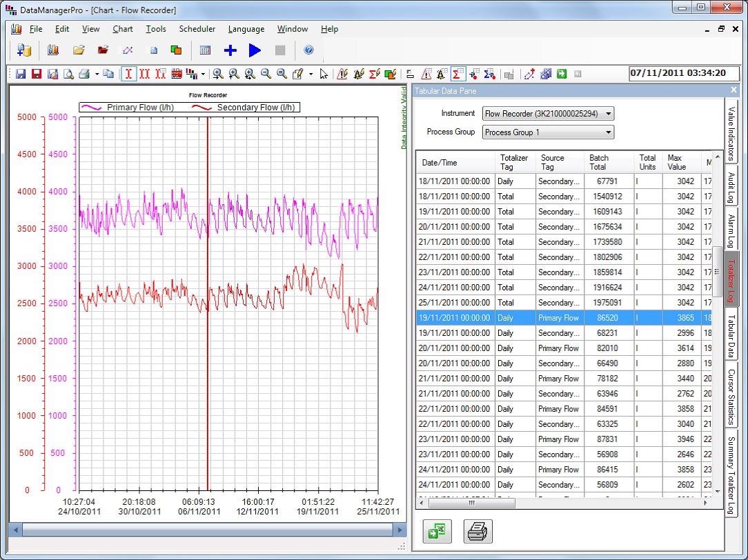This screenshot has height=560, width=748.
Task: Toggle the single cursor I-beam tool
Action: [128, 74]
